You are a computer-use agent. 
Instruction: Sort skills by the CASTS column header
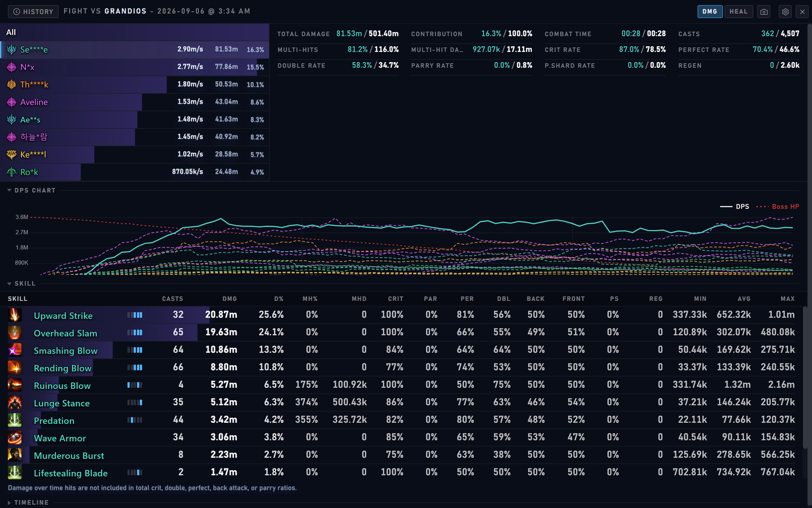(173, 299)
